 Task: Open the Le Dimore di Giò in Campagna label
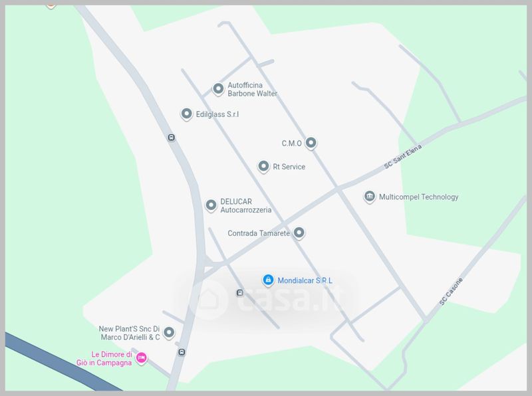(x=104, y=358)
